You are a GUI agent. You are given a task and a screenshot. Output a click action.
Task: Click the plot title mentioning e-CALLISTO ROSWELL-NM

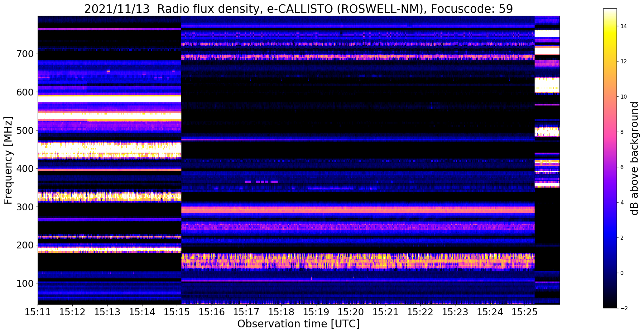[298, 9]
